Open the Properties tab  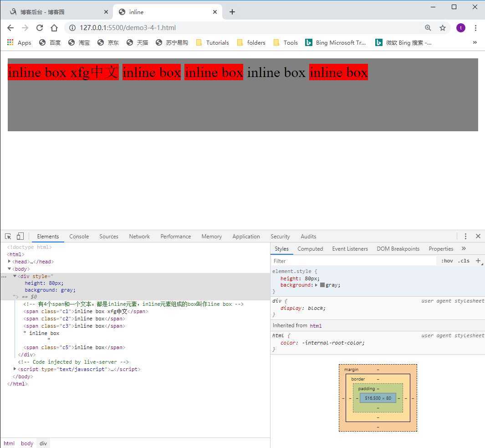[441, 249]
